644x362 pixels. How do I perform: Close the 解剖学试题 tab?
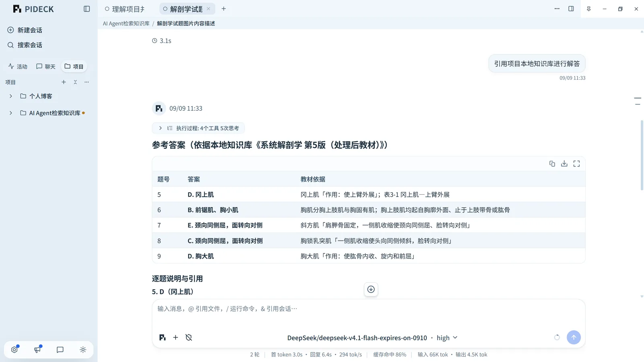[x=208, y=9]
